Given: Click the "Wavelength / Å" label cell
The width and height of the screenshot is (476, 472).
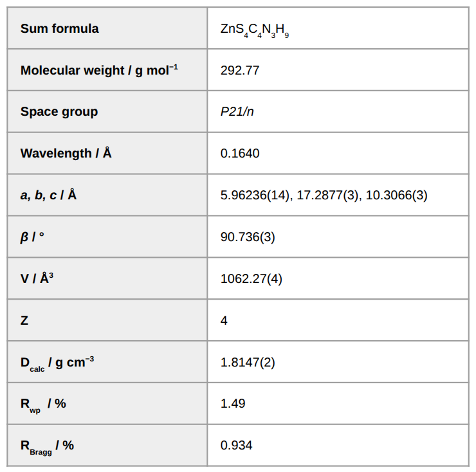Looking at the screenshot, I should tap(66, 154).
